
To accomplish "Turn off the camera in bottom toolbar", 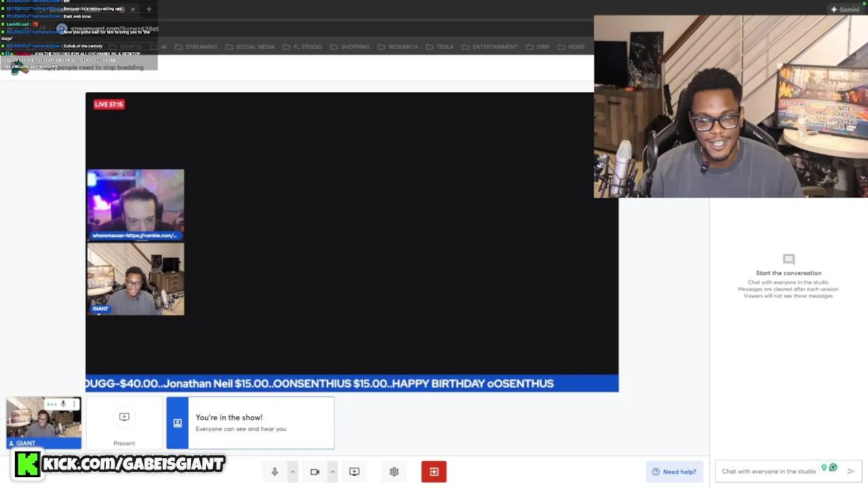I will tap(315, 472).
